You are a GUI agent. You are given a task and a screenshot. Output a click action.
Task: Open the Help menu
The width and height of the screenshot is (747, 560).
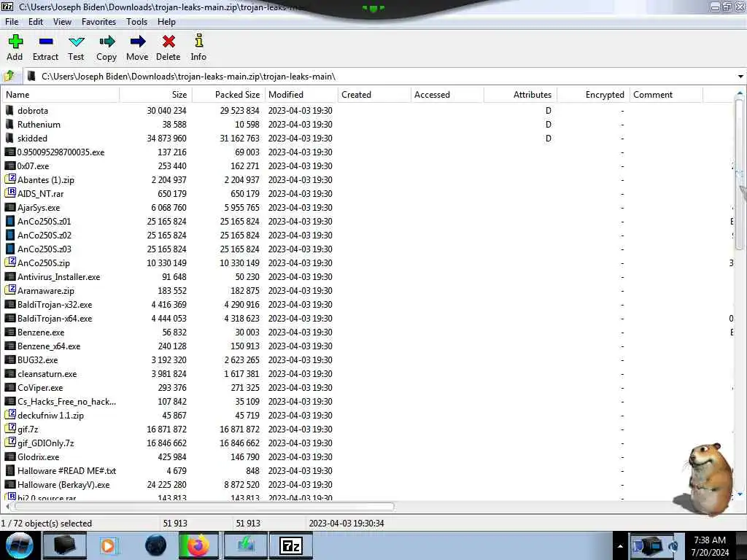click(x=166, y=22)
